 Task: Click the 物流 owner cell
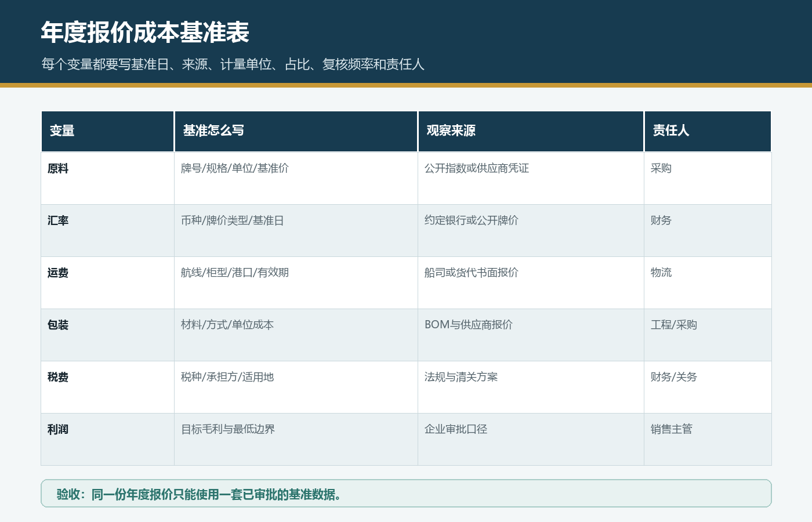click(x=708, y=282)
